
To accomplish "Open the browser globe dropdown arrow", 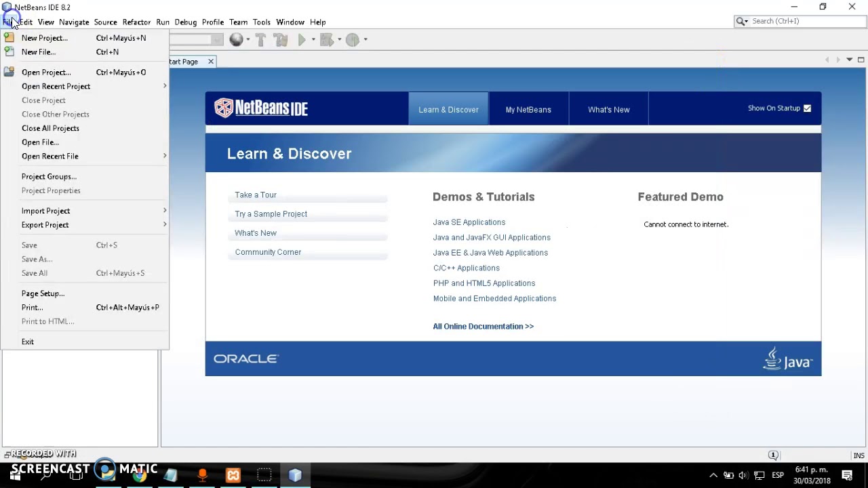I will click(248, 40).
